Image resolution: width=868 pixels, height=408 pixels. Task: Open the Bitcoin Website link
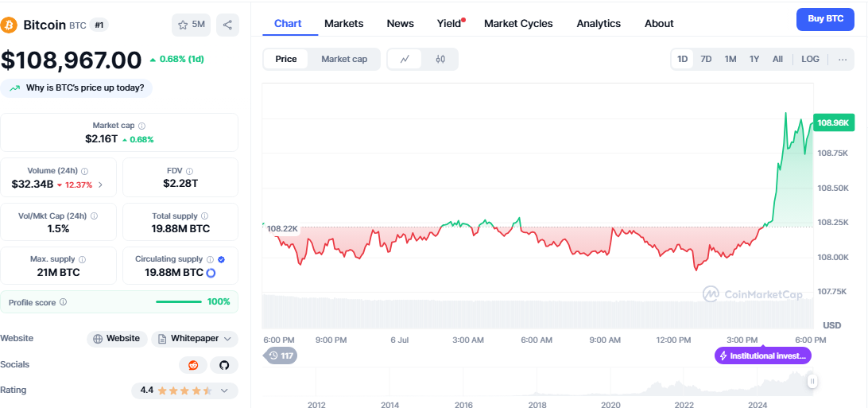[118, 339]
